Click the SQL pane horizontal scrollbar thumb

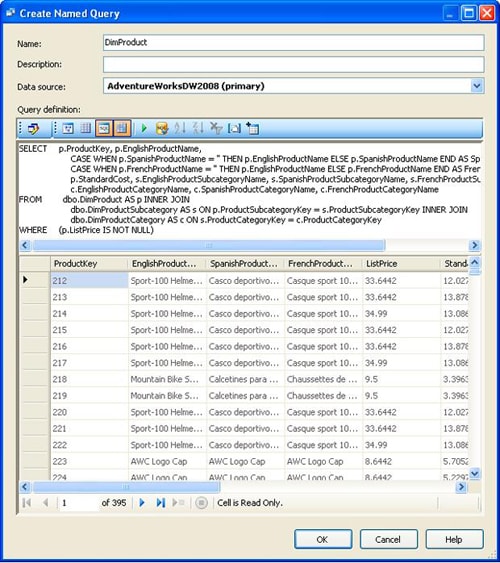(x=209, y=245)
